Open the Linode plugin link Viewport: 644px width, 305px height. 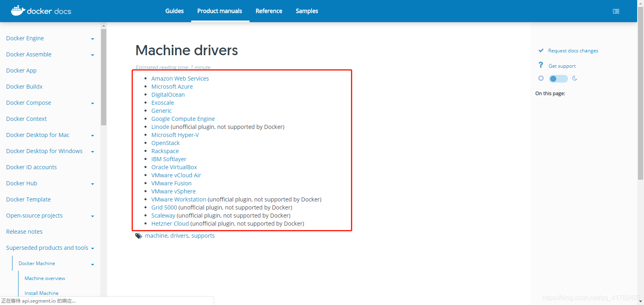pos(160,127)
